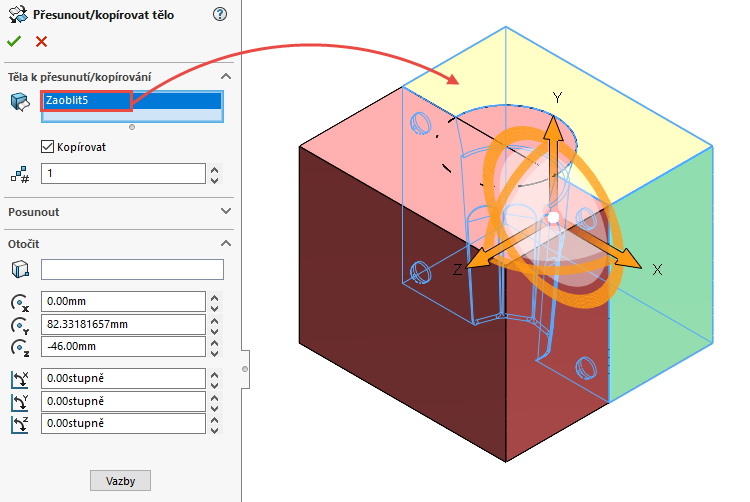Viewport: 750px width, 502px height.
Task: Increase number of copies with up arrow
Action: click(215, 170)
